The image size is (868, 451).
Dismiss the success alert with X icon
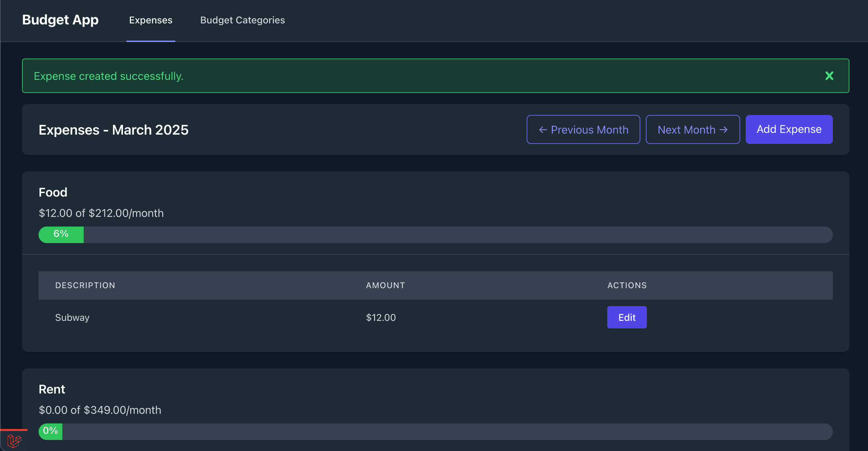[829, 76]
